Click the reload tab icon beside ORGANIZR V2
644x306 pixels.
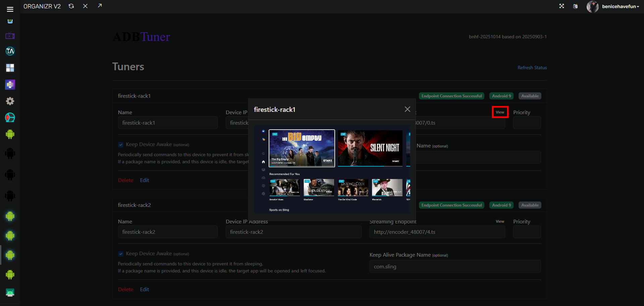click(x=71, y=6)
